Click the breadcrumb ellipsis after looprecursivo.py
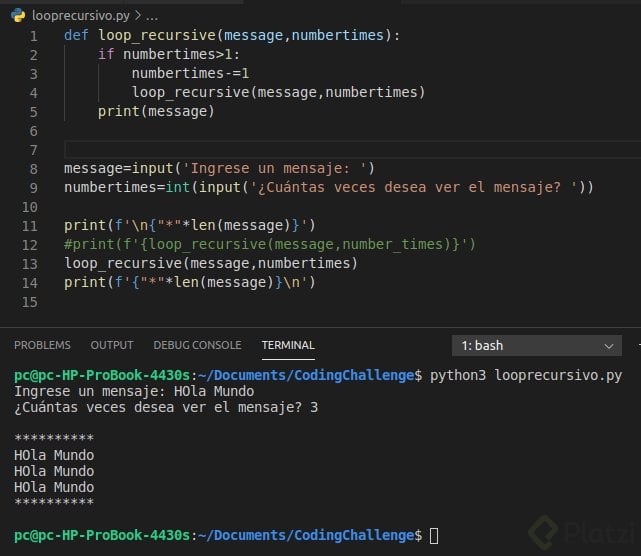 pyautogui.click(x=152, y=16)
